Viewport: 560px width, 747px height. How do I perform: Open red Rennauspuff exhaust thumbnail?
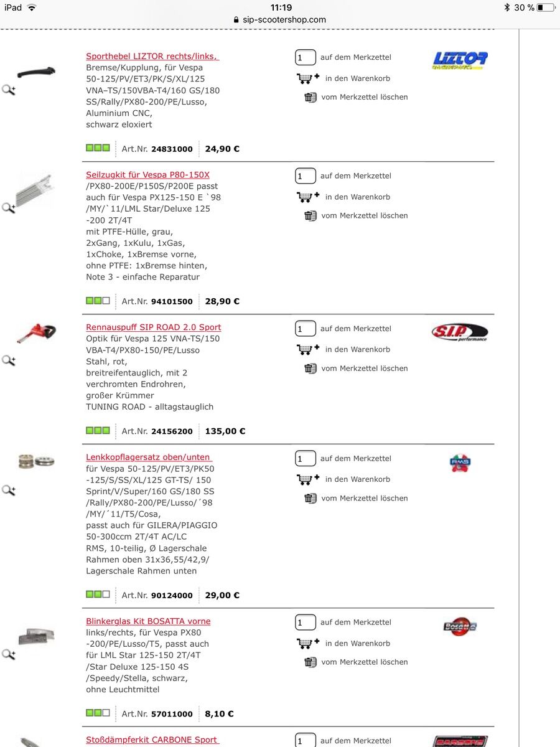click(x=36, y=333)
